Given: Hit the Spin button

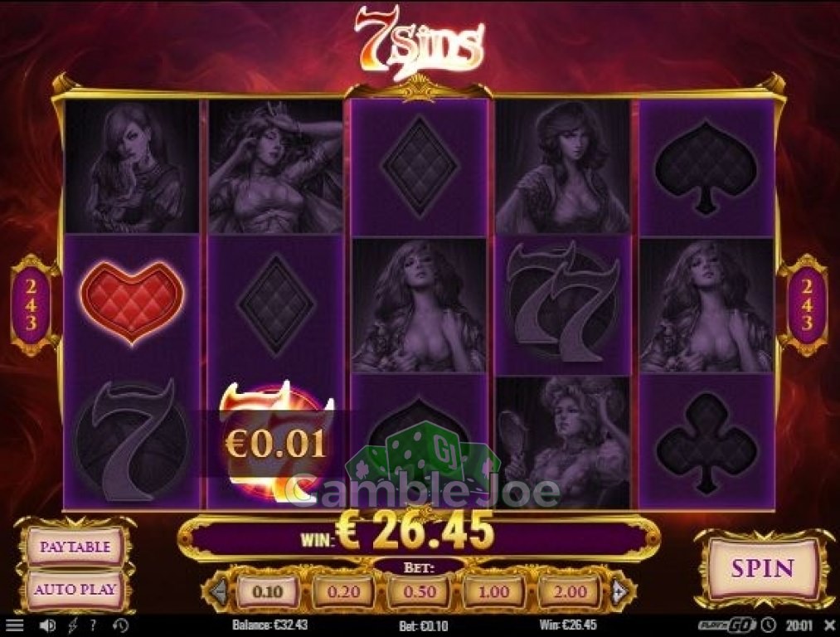Looking at the screenshot, I should pos(762,568).
